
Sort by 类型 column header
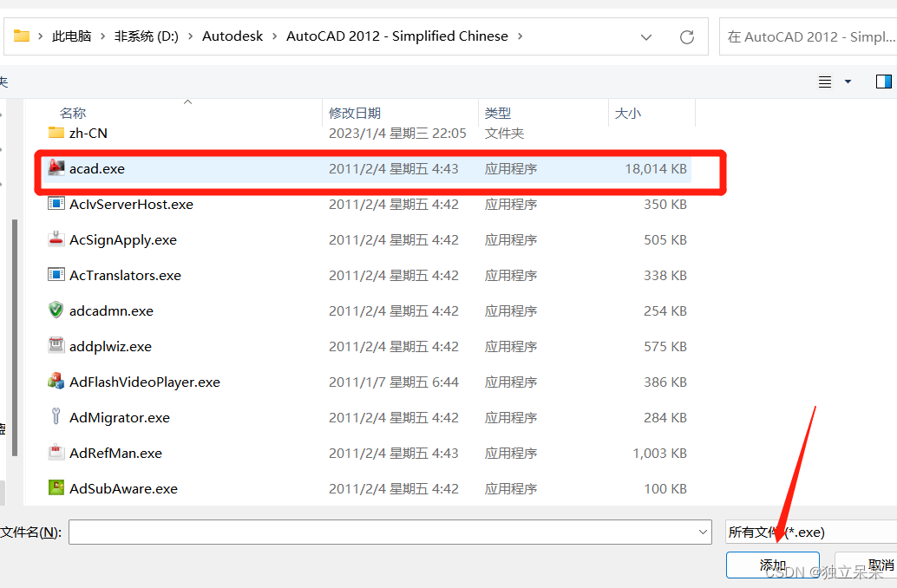click(x=498, y=113)
